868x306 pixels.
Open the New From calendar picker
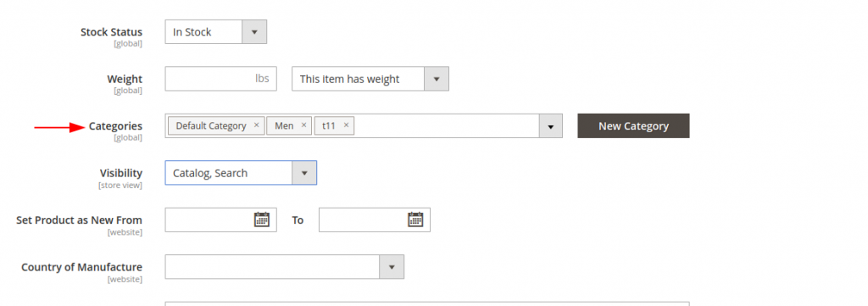tap(262, 220)
